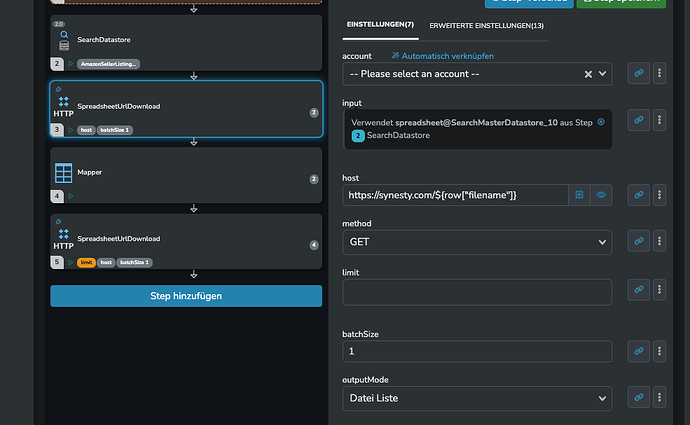Image resolution: width=690 pixels, height=425 pixels.
Task: Open the kebab menu for input
Action: pyautogui.click(x=659, y=120)
